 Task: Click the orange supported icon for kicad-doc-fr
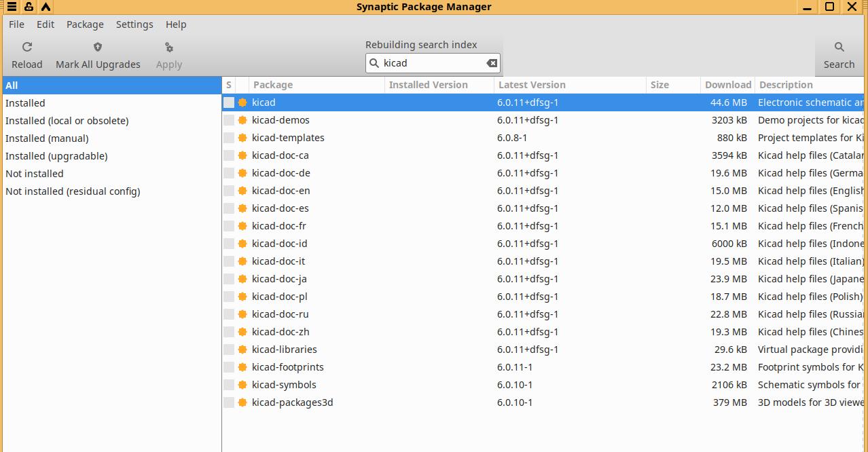tap(242, 226)
